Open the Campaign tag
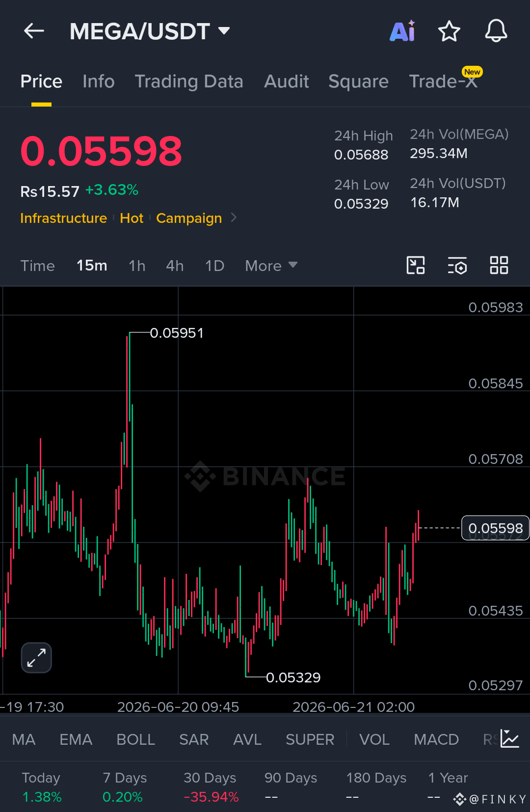 coord(189,218)
